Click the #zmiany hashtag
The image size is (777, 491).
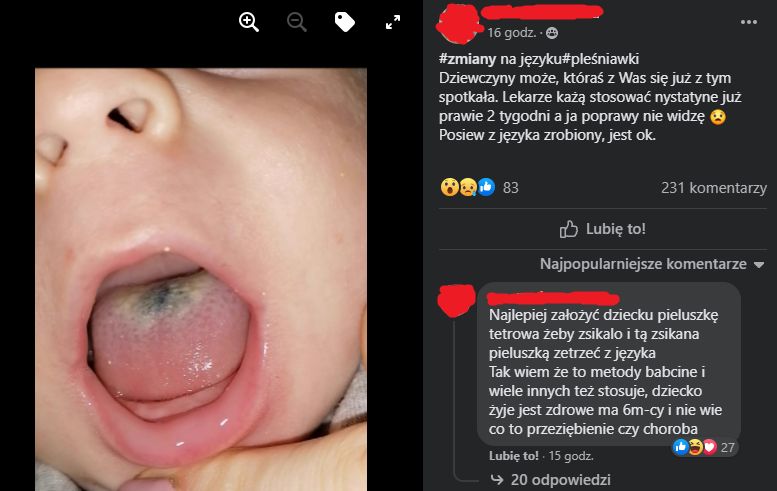(467, 59)
